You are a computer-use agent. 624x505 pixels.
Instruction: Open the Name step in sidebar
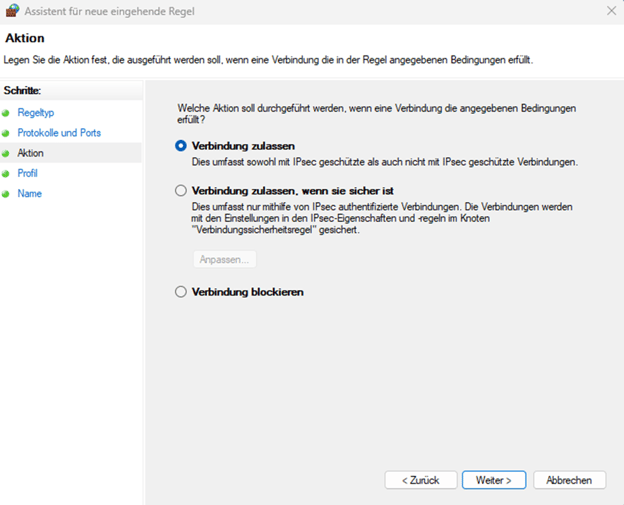(x=30, y=194)
